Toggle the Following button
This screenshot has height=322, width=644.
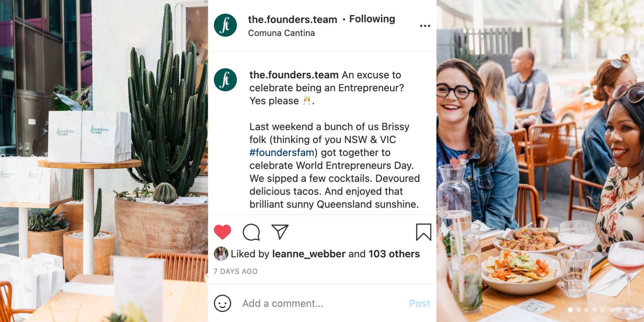click(372, 19)
